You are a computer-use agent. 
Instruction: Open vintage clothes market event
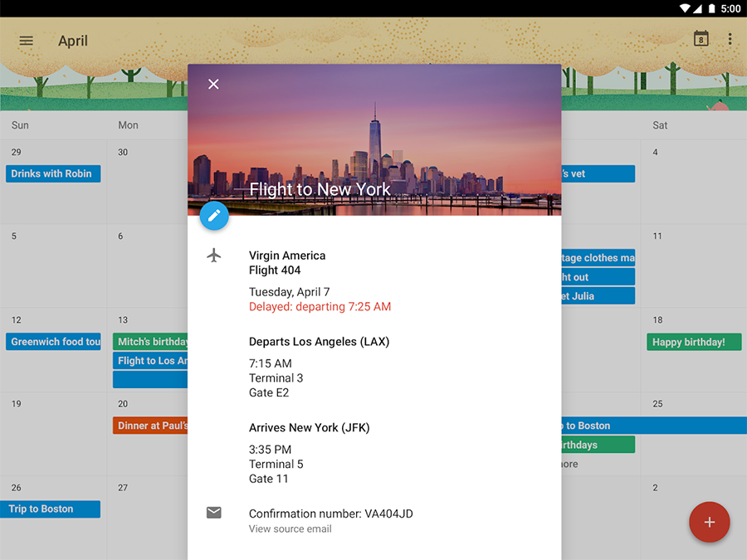[598, 258]
